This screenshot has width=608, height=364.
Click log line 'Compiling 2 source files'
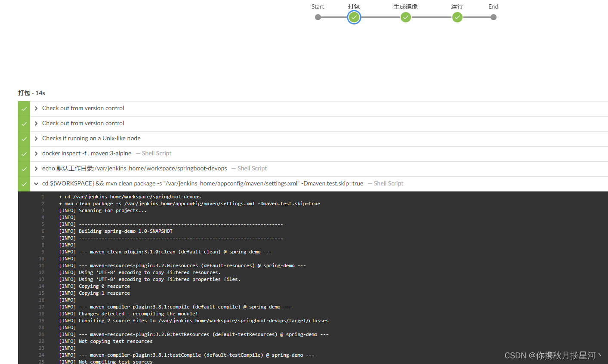tap(194, 321)
